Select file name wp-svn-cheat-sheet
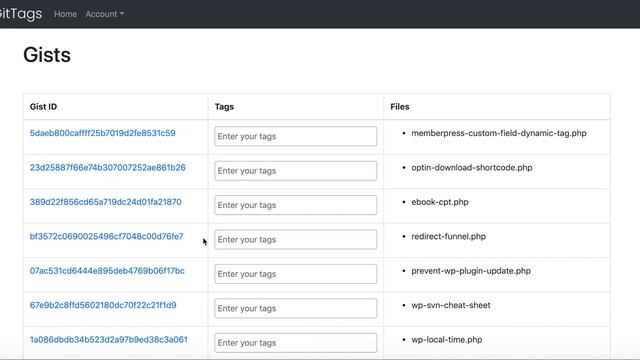Screen dimensions: 640x360 point(451,305)
